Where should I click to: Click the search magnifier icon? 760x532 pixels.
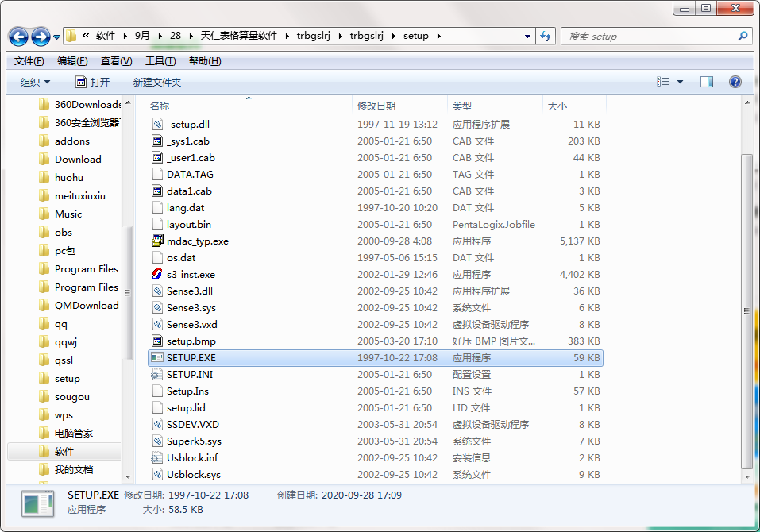pyautogui.click(x=743, y=37)
